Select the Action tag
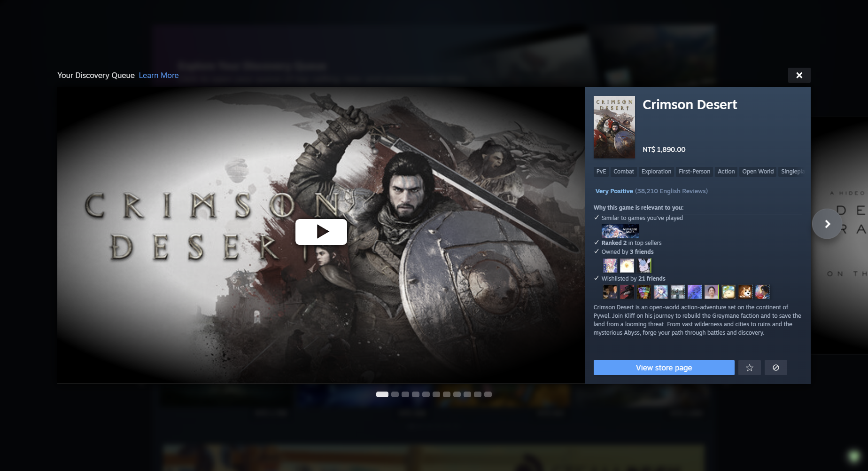The width and height of the screenshot is (868, 471). [x=726, y=172]
